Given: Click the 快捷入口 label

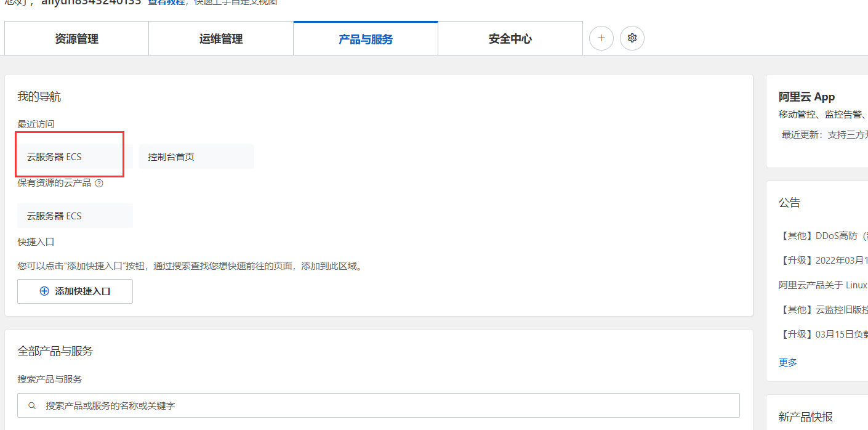Looking at the screenshot, I should click(x=36, y=242).
